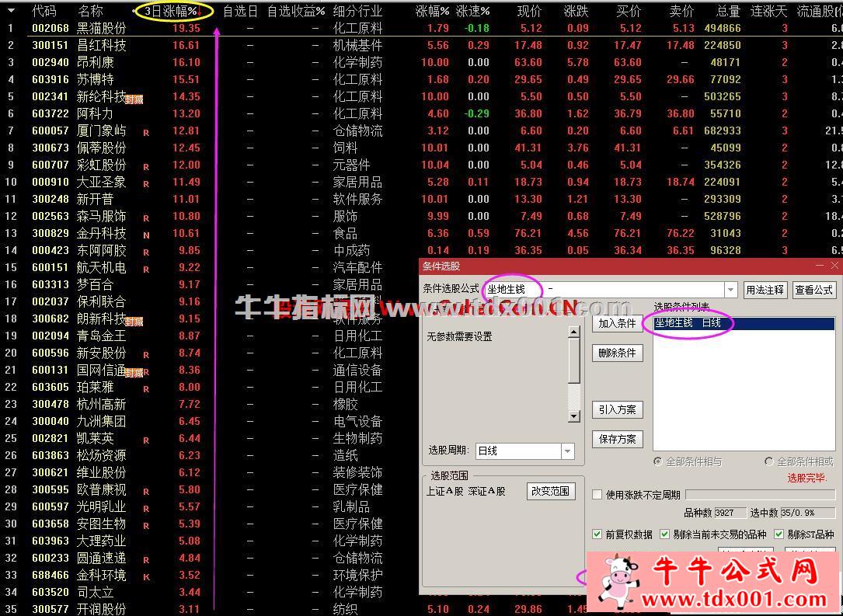
Task: Click the 品种数 field showing 3927
Action: (x=730, y=513)
